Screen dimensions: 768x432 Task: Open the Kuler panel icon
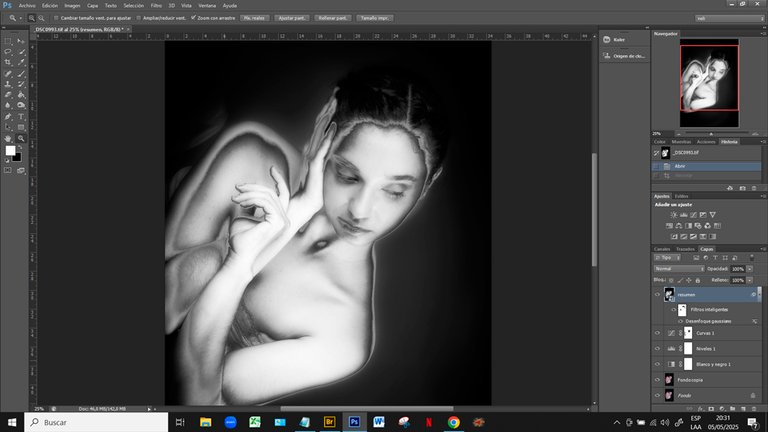point(607,40)
